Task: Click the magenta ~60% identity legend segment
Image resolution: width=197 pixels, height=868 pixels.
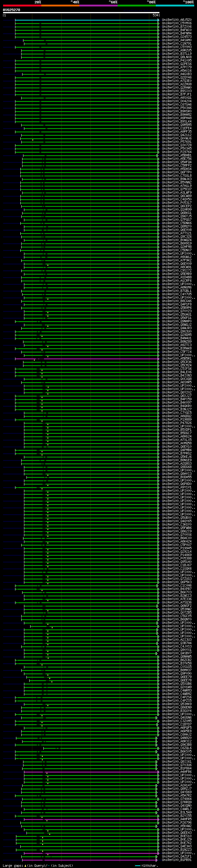Action: (x=99, y=6)
